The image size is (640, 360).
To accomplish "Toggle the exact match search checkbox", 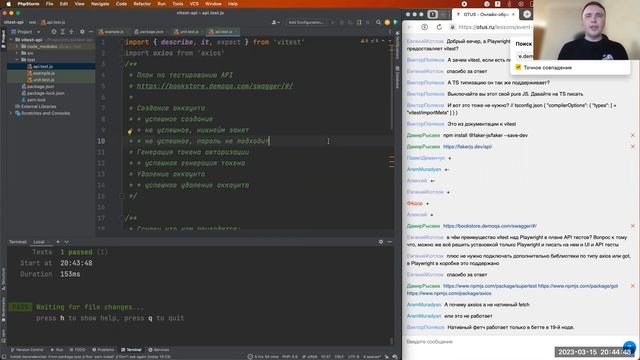I will 518,67.
